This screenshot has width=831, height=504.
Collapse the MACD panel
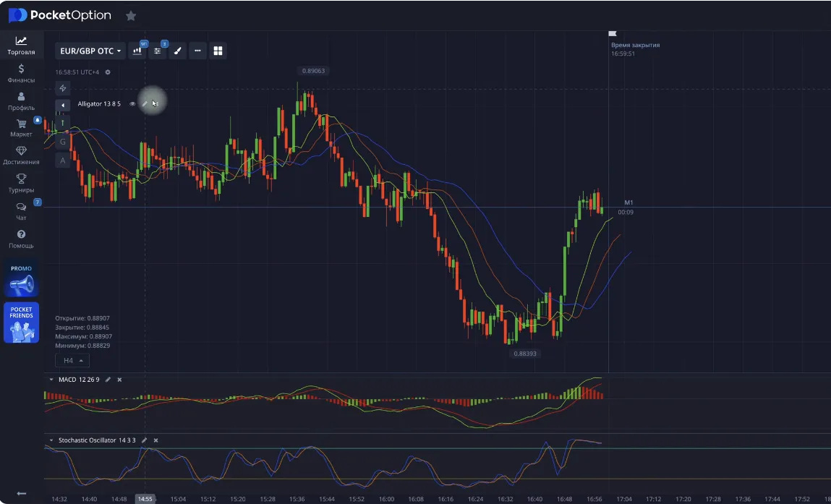coord(51,380)
